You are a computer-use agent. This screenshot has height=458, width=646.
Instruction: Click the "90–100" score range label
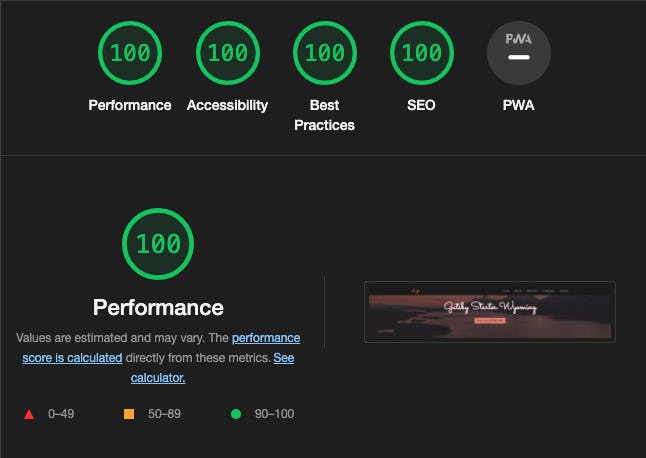click(272, 414)
